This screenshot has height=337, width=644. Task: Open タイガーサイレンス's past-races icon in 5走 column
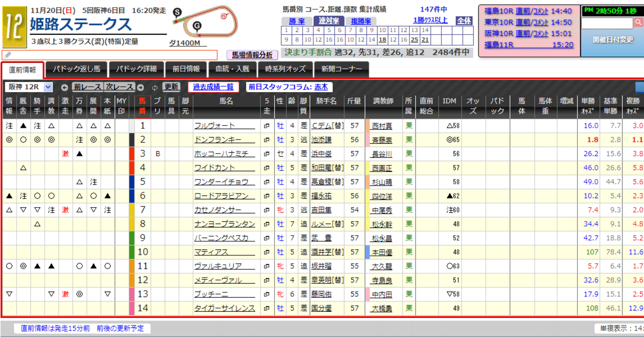267,309
